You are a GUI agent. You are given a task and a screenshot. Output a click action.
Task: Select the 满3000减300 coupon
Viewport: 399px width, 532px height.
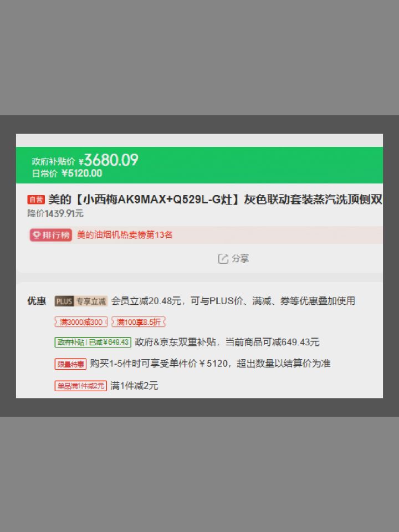(81, 322)
